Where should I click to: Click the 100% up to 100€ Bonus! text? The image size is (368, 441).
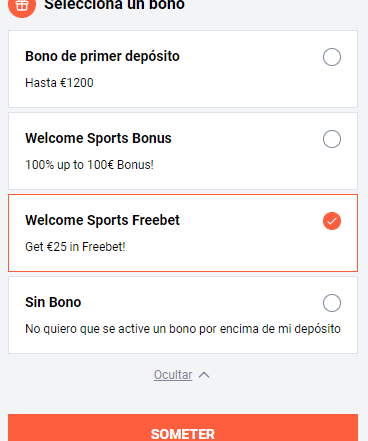click(x=89, y=165)
